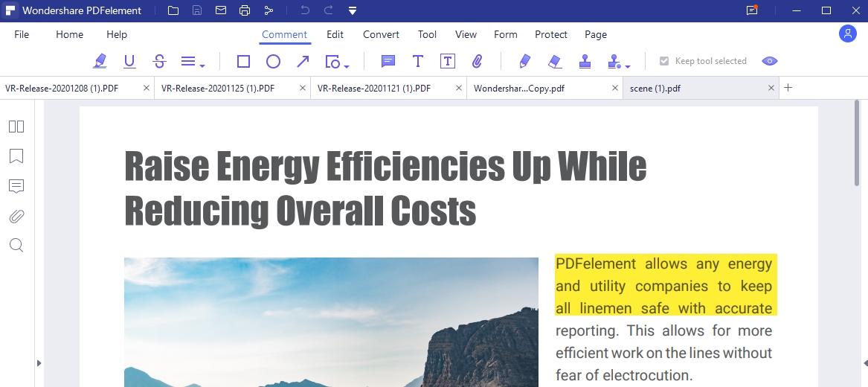The width and height of the screenshot is (868, 387).
Task: Select the Eraser tool
Action: pos(555,61)
